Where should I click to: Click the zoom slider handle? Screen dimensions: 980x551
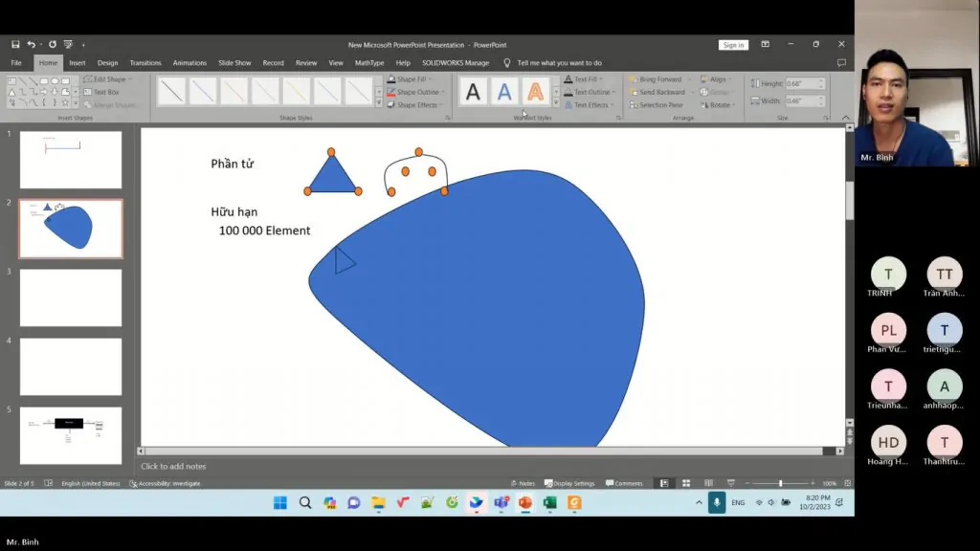780,483
